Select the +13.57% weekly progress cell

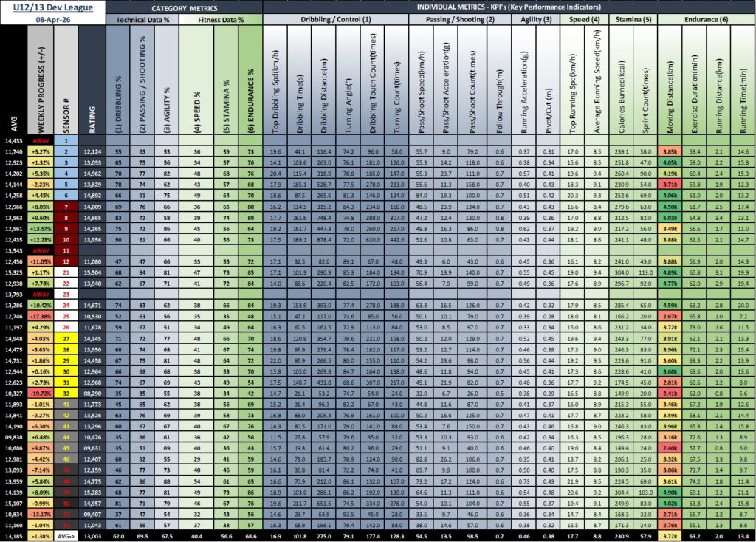tap(41, 229)
